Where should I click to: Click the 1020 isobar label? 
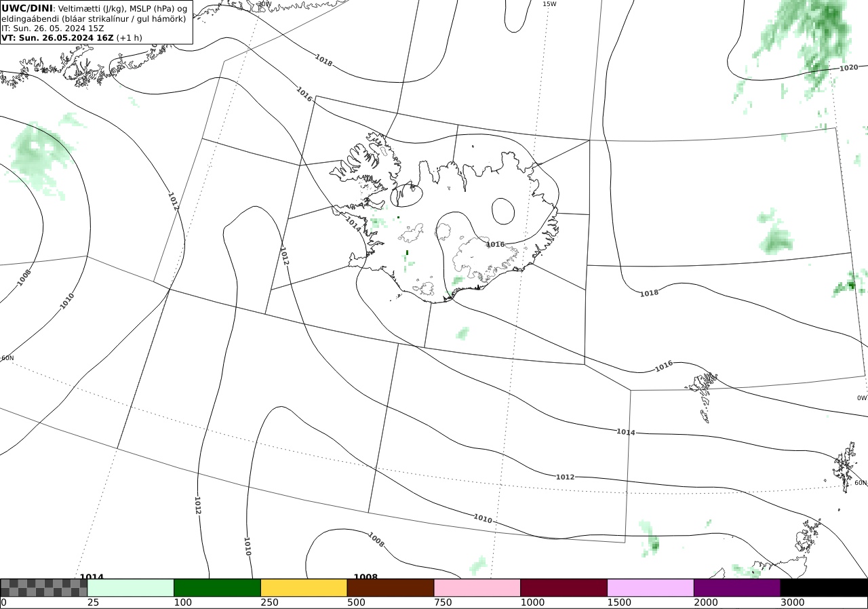point(848,68)
